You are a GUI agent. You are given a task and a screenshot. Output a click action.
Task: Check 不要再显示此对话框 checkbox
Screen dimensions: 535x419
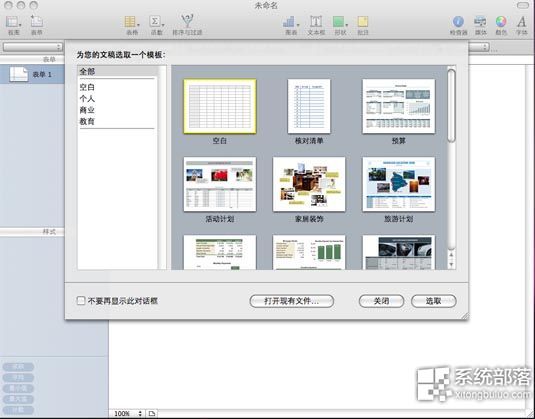click(81, 301)
